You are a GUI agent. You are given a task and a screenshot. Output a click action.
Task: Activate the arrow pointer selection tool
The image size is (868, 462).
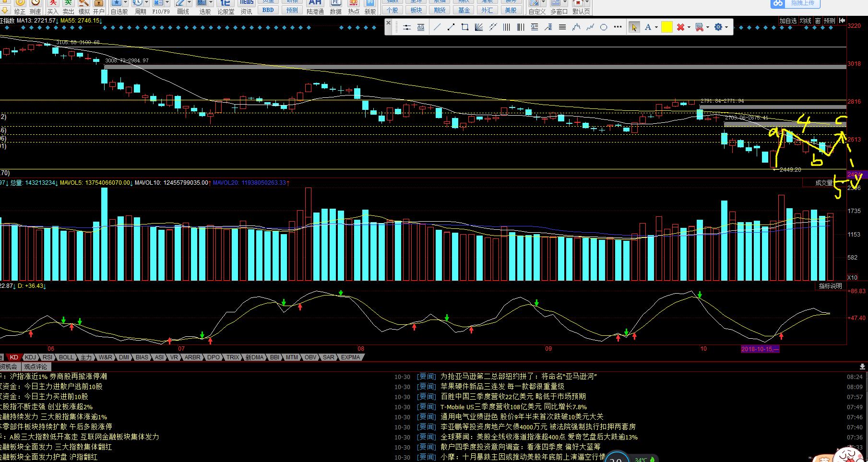[x=634, y=27]
